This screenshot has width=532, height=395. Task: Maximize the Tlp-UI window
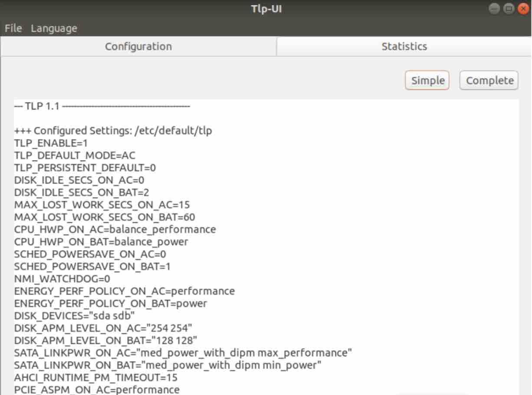coord(509,9)
